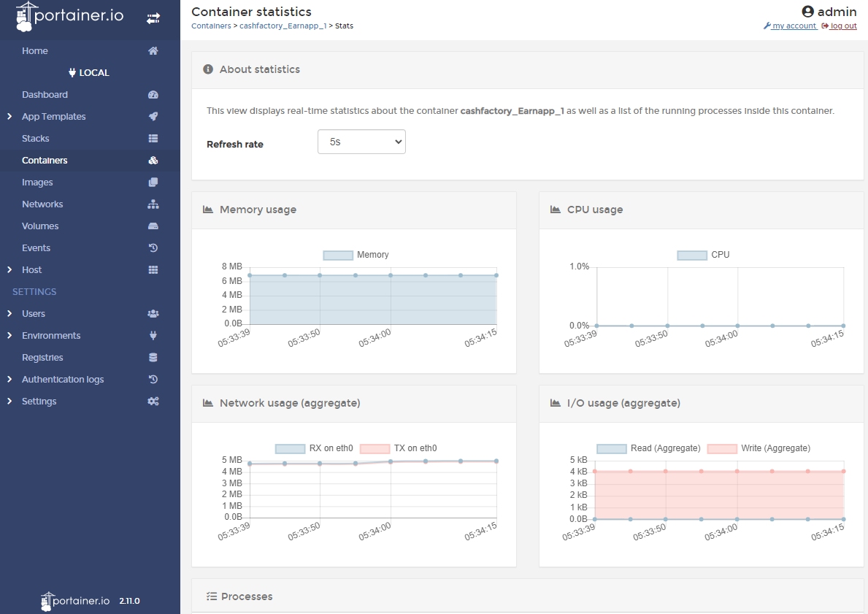Toggle RX on eth0 legend swatch

click(290, 448)
